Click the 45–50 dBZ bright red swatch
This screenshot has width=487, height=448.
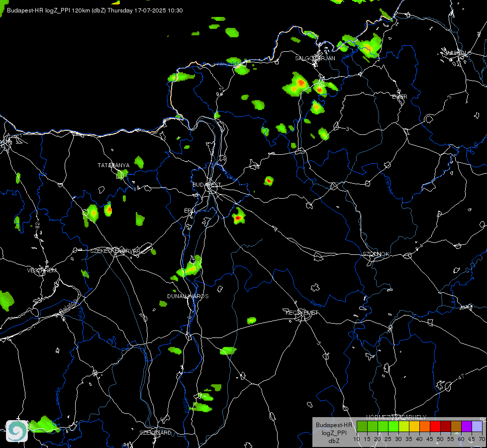click(x=435, y=427)
